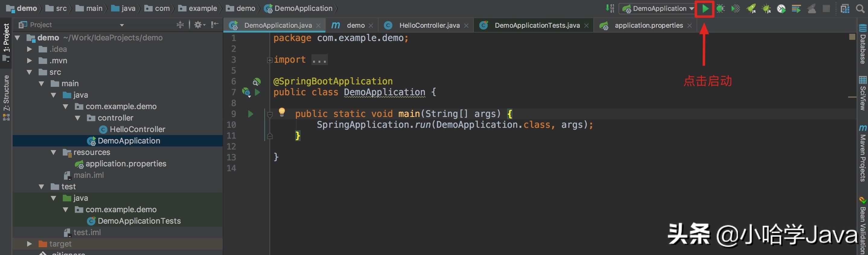
Task: Switch to the demo Maven tab
Action: 352,26
